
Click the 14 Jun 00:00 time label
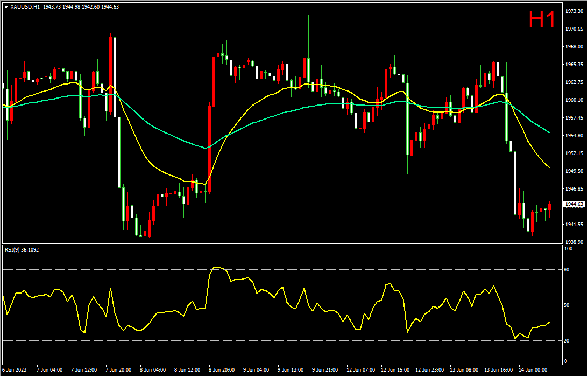(533, 370)
